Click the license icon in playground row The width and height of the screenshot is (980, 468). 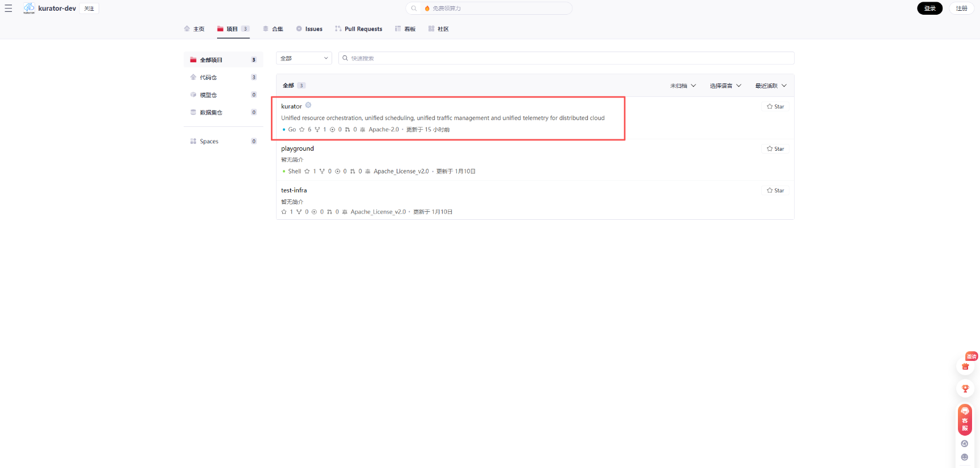[x=368, y=171]
